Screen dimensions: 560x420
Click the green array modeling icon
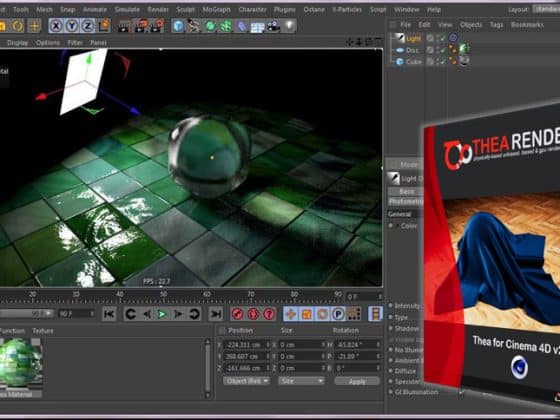tap(226, 26)
